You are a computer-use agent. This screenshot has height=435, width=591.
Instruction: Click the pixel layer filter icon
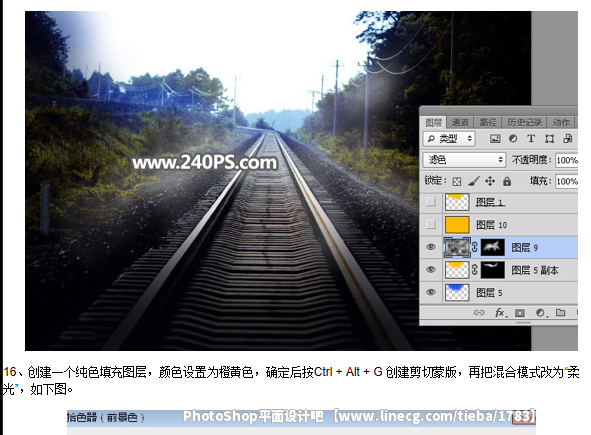coord(495,139)
